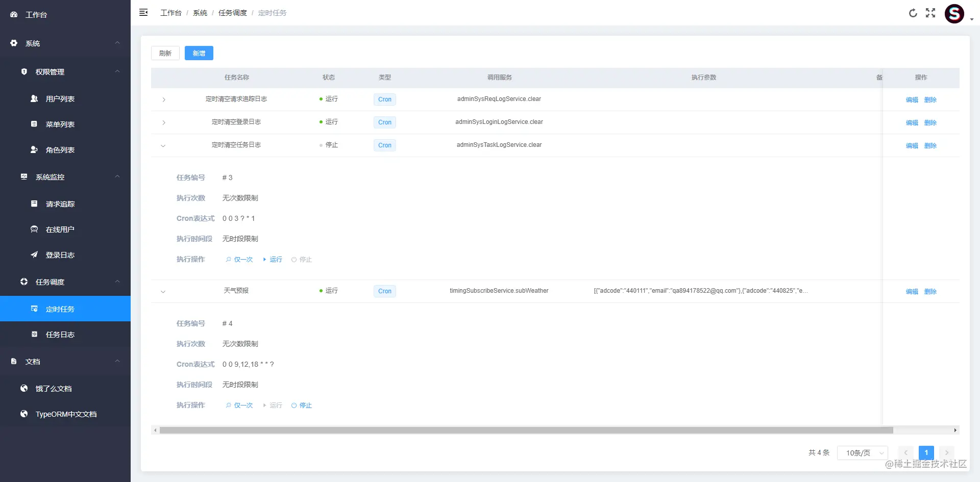This screenshot has height=482, width=980.
Task: Collapse the 系统 sidebar menu arrow
Action: 117,43
